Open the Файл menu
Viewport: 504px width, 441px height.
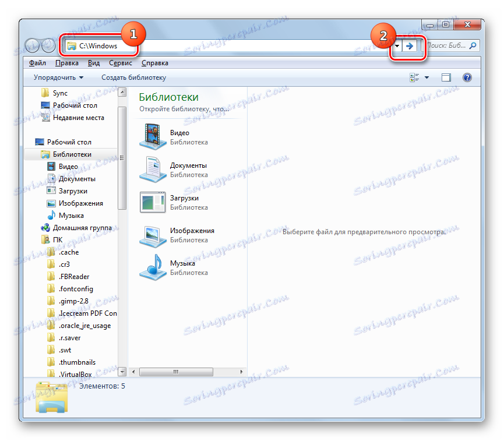tap(38, 63)
